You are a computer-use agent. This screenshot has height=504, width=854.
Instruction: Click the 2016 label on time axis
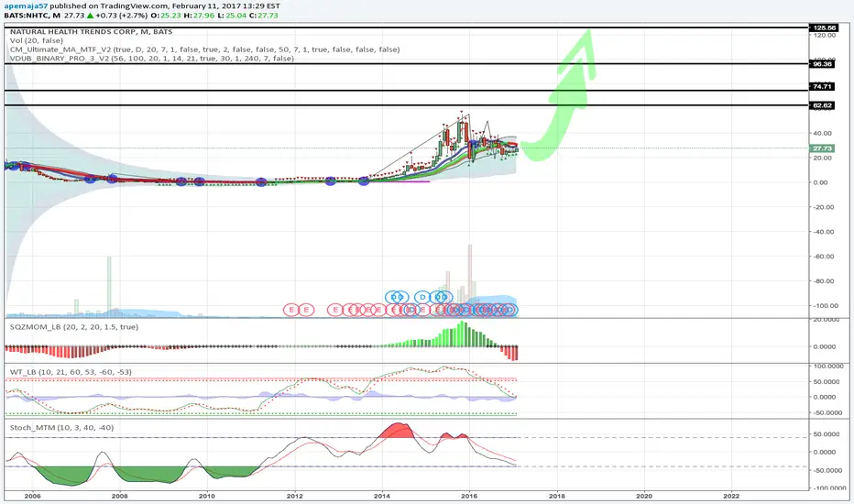coord(469,496)
